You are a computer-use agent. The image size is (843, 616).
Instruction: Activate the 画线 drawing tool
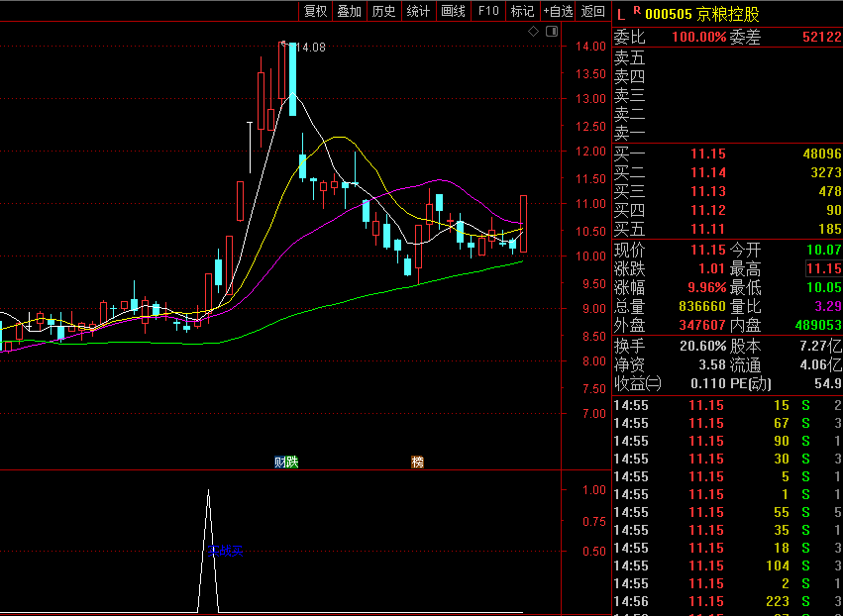coord(454,11)
